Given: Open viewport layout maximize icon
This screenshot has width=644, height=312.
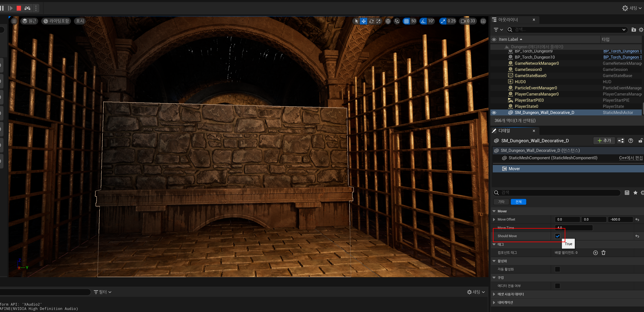Looking at the screenshot, I should [x=483, y=21].
